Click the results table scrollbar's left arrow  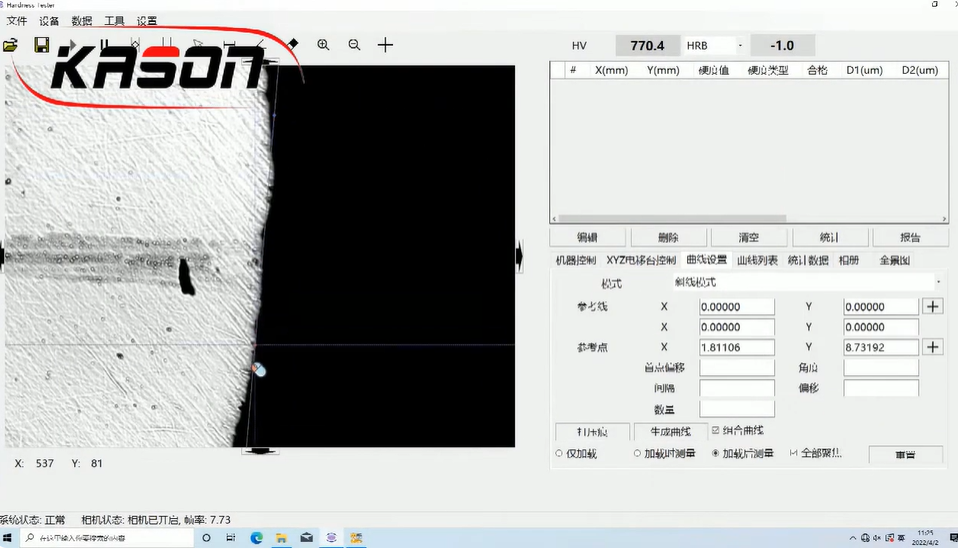click(554, 218)
